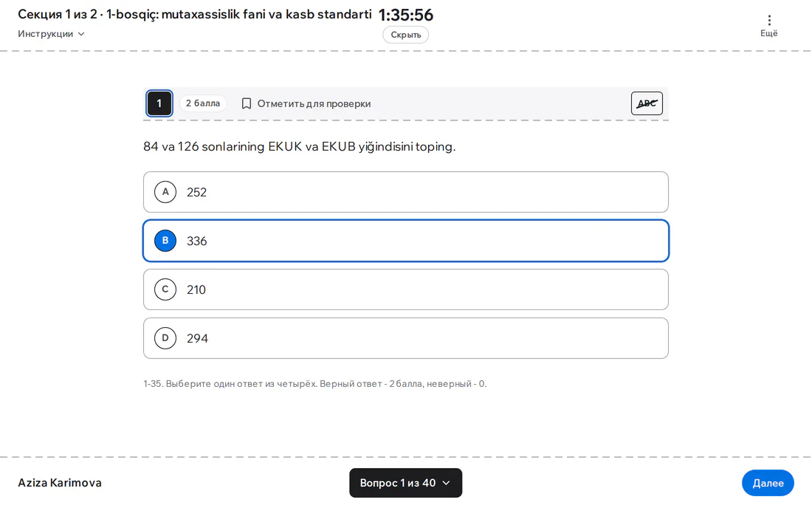Click the answer row containing 294
Viewport: 812px width, 508px height.
coord(406,338)
